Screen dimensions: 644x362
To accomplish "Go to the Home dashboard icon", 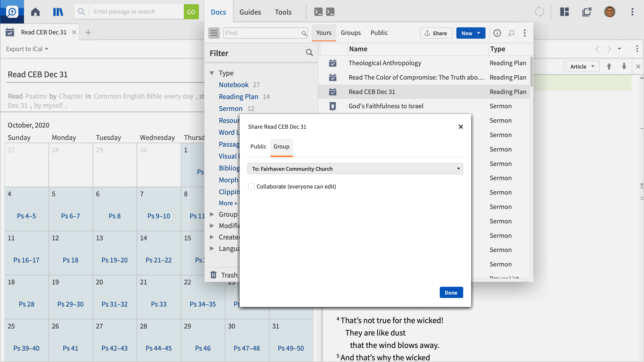I will point(35,12).
